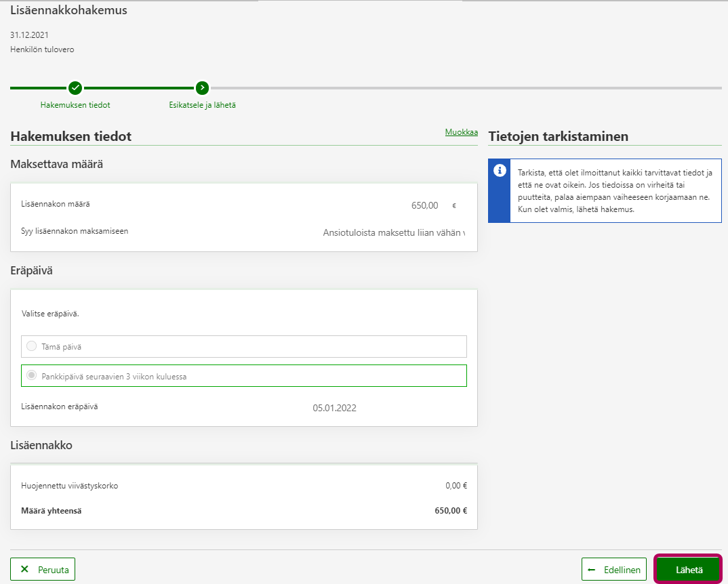Click the blue info icon
This screenshot has height=584, width=728.
pos(500,170)
